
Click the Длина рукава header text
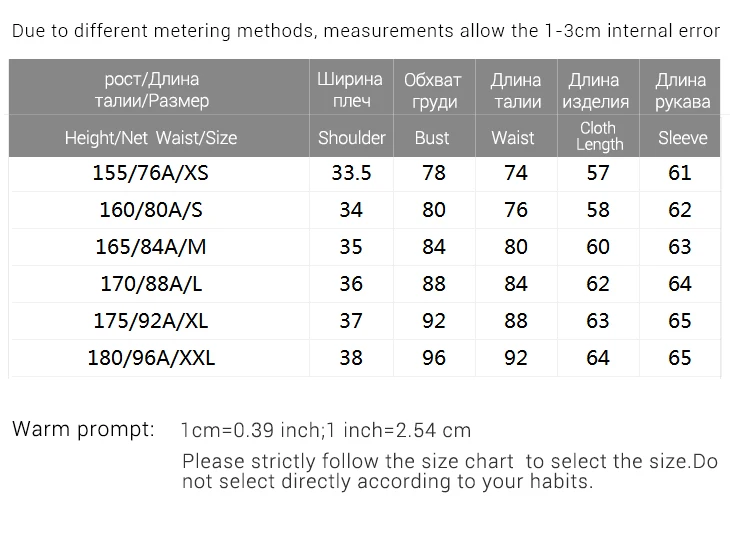click(682, 91)
